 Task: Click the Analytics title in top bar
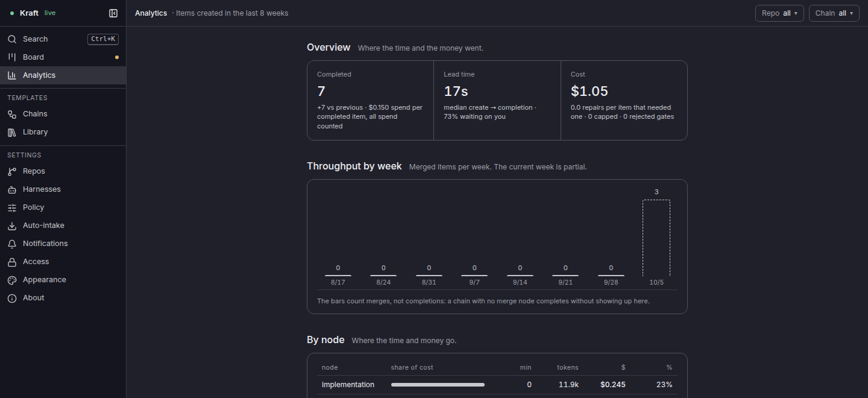pos(151,13)
